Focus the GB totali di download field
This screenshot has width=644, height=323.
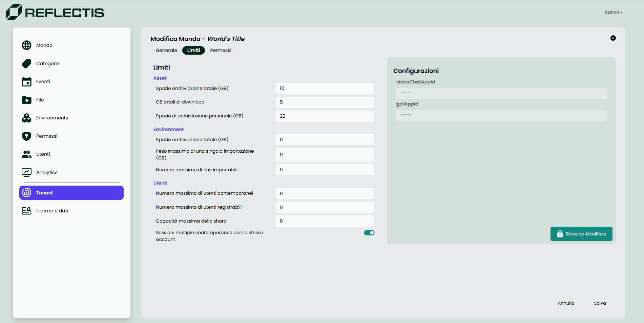(324, 102)
